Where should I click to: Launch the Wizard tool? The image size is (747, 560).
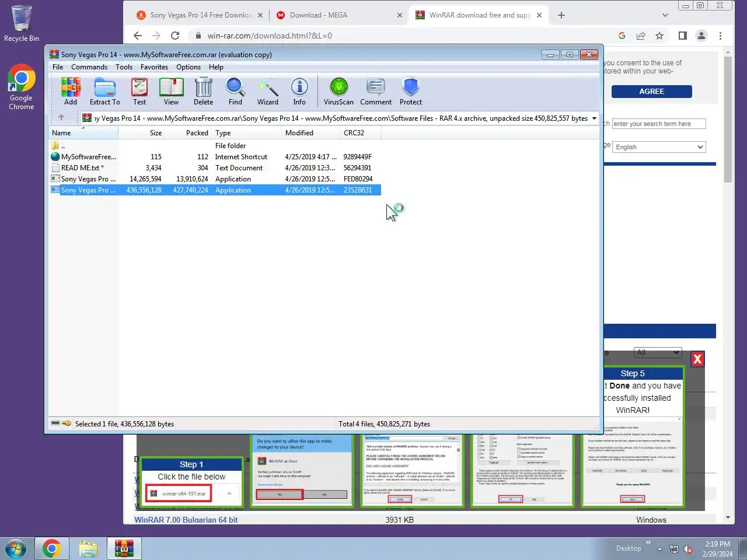pos(268,92)
